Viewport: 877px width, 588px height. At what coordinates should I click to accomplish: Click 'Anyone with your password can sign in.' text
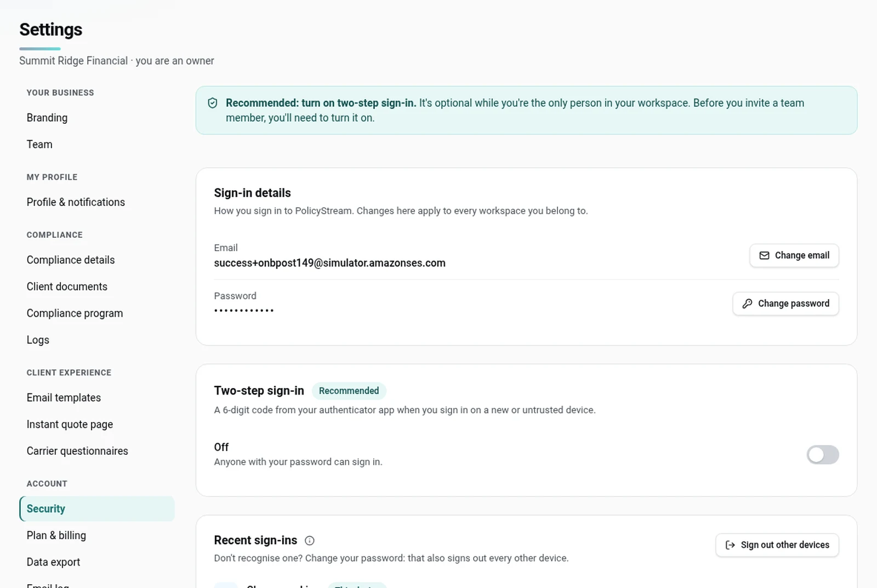(298, 462)
